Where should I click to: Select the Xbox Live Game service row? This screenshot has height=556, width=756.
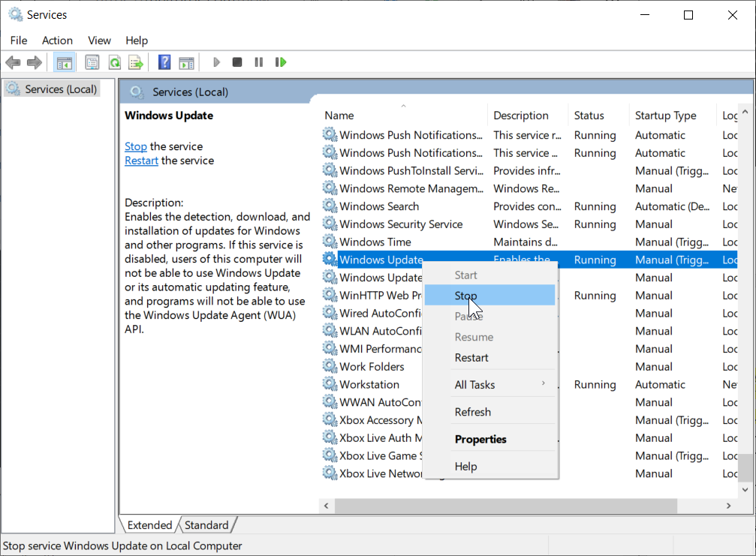coord(529,455)
